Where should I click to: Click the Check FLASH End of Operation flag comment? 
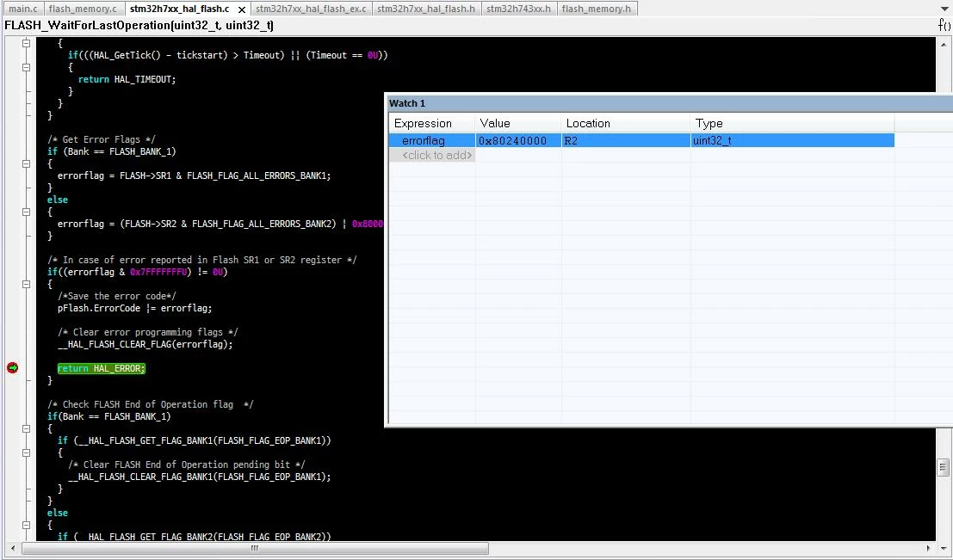(150, 404)
